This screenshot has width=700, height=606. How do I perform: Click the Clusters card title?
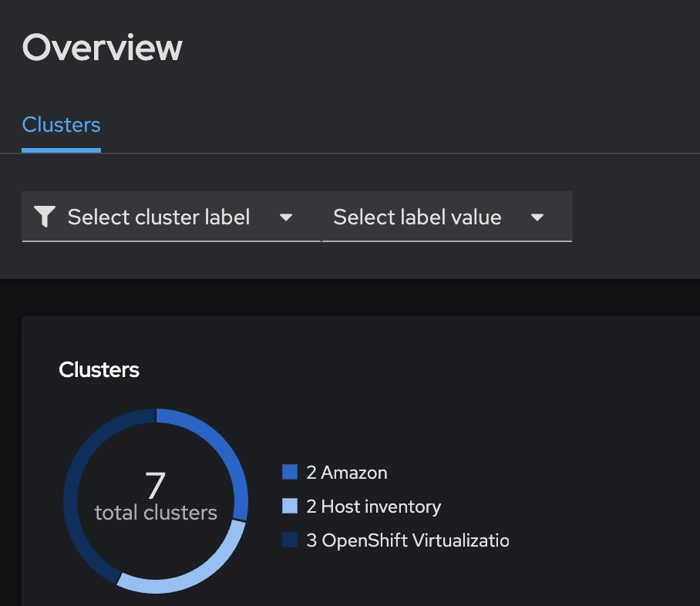pyautogui.click(x=99, y=370)
